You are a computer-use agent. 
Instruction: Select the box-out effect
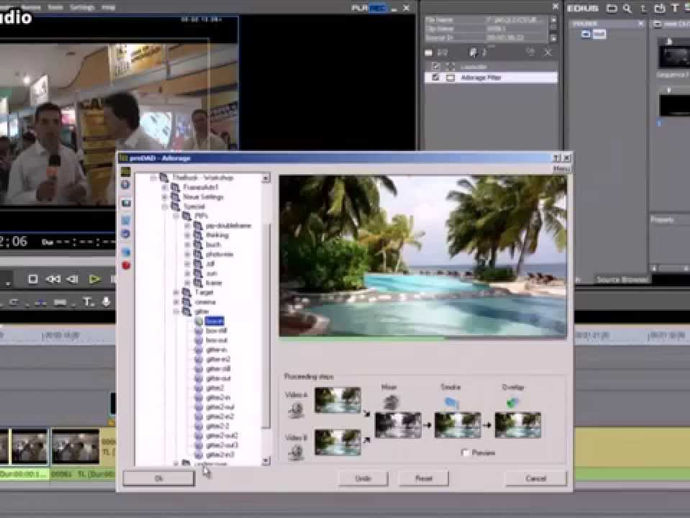click(x=217, y=340)
